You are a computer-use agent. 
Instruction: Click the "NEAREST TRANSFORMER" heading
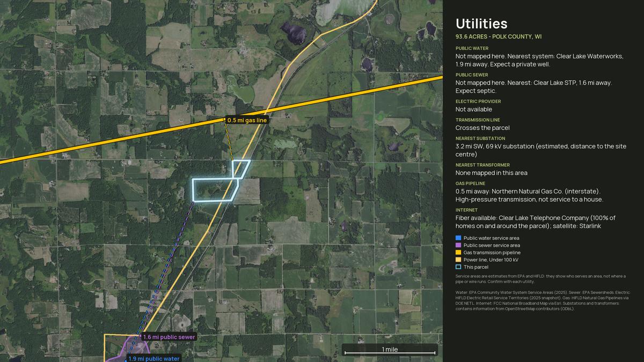point(482,165)
